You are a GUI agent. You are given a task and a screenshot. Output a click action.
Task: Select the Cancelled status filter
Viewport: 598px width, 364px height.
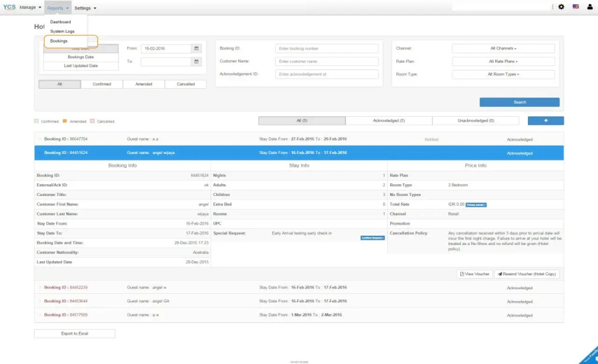pos(186,84)
